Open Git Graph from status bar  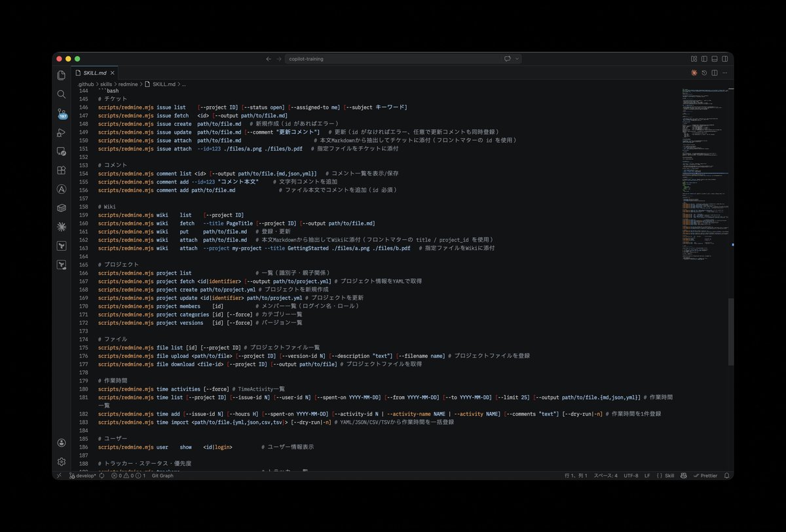tap(162, 476)
